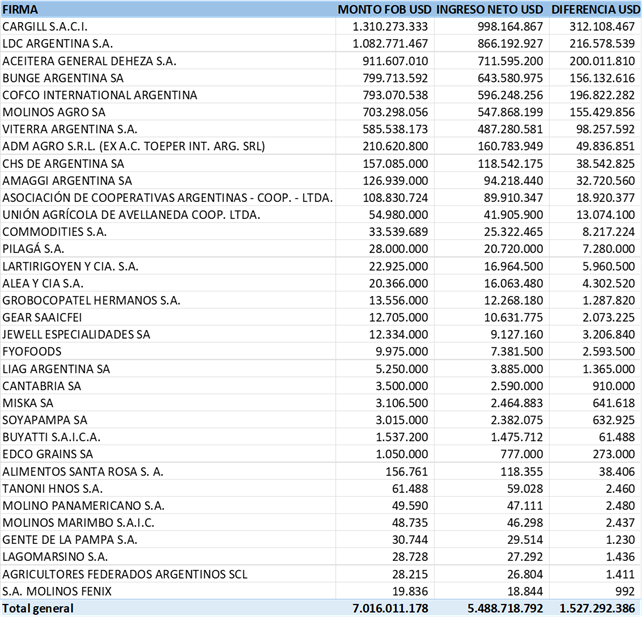Viewport: 642px width, 617px height.
Task: Click second redacted row in MONTO FOB column
Action: pyautogui.click(x=385, y=43)
